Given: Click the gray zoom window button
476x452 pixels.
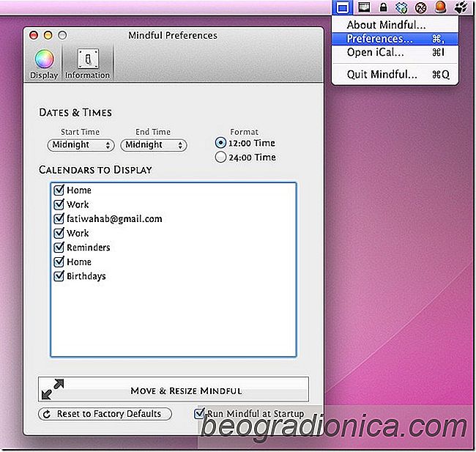Looking at the screenshot, I should tap(62, 36).
